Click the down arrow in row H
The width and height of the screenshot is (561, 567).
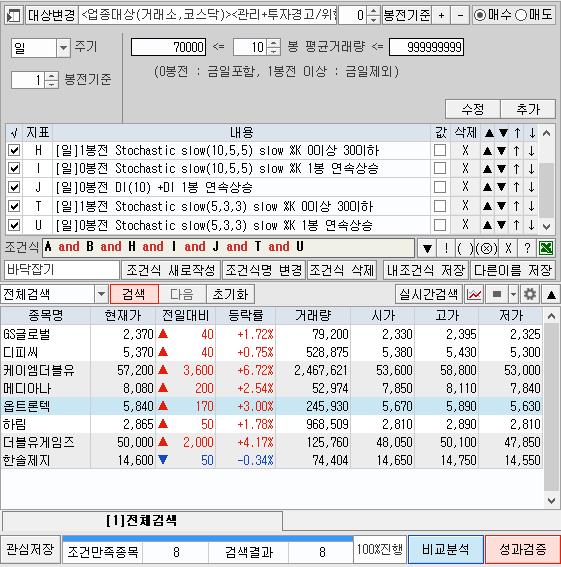531,150
